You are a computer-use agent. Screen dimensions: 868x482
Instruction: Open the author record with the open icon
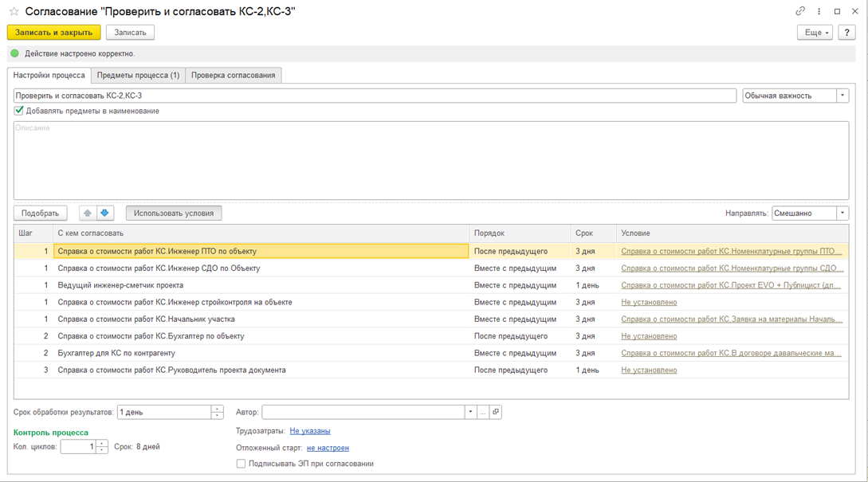[x=496, y=412]
